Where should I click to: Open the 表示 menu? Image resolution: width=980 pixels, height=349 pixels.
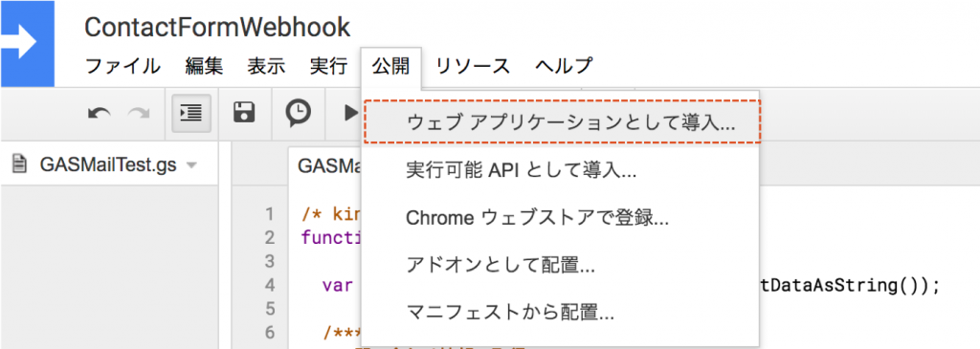pyautogui.click(x=266, y=66)
